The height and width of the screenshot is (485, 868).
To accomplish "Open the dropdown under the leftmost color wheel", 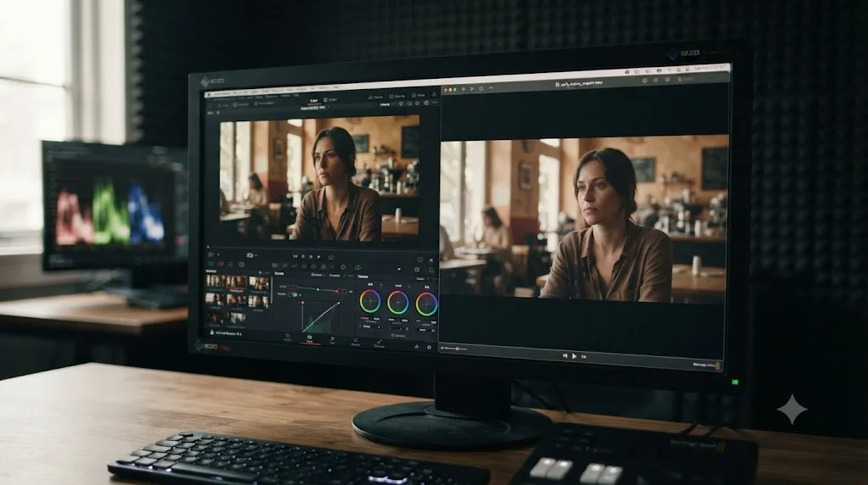I will click(370, 326).
